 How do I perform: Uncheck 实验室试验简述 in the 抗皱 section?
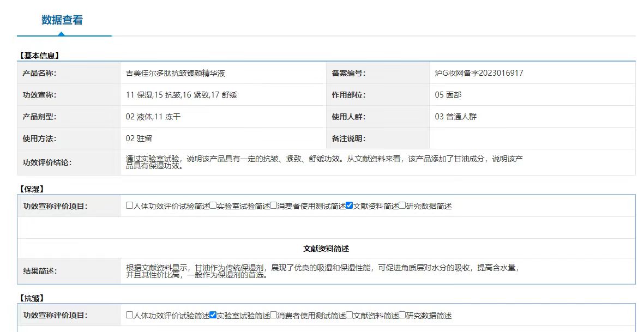tap(213, 315)
